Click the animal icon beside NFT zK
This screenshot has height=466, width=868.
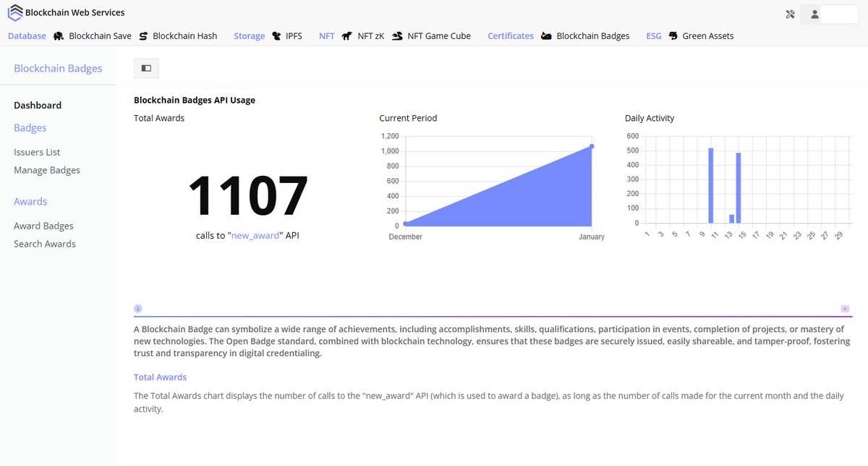[347, 35]
